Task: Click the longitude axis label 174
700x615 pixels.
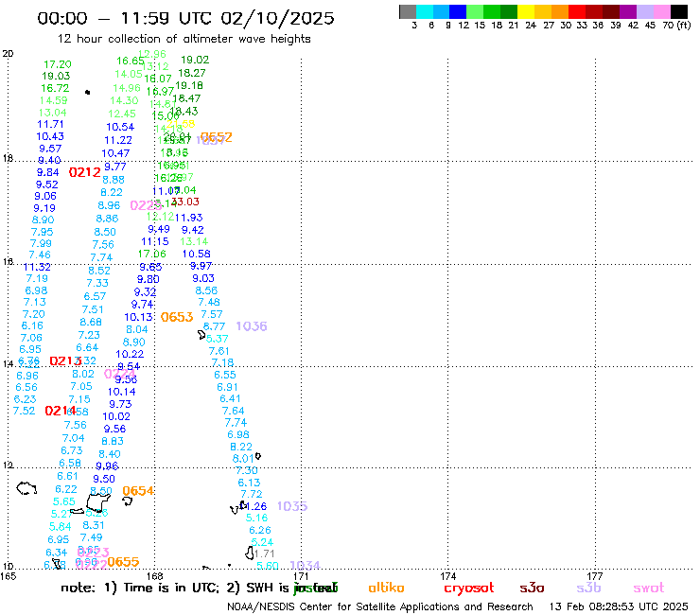Action: [x=448, y=576]
